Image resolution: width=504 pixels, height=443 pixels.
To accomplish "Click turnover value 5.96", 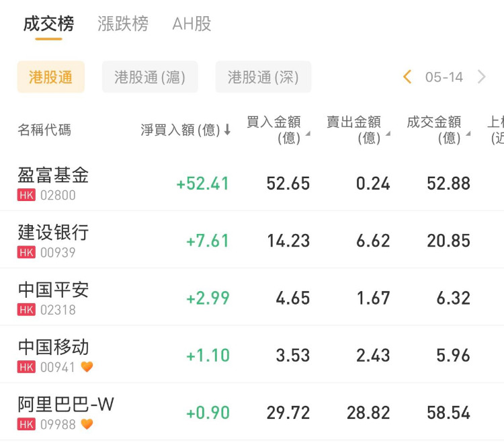I will [x=454, y=356].
